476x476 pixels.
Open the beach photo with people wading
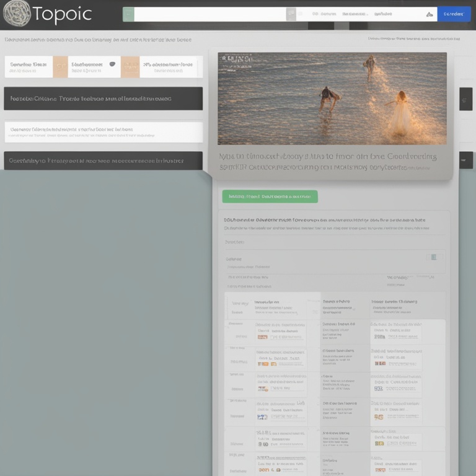click(x=332, y=99)
